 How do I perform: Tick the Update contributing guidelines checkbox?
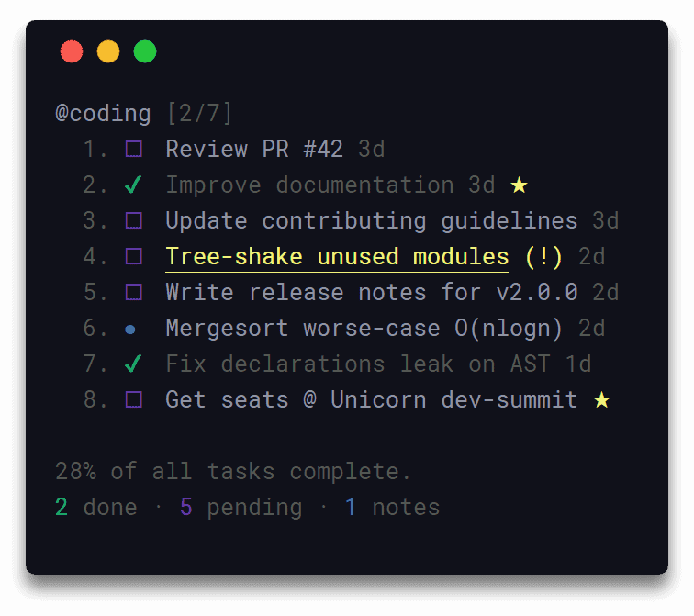(134, 221)
